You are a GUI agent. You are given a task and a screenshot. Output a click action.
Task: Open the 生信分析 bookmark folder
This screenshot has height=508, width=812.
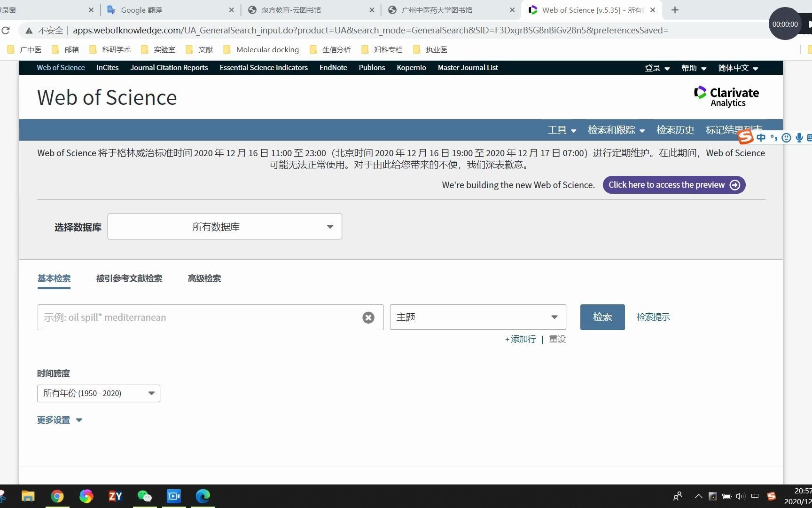[x=330, y=49]
